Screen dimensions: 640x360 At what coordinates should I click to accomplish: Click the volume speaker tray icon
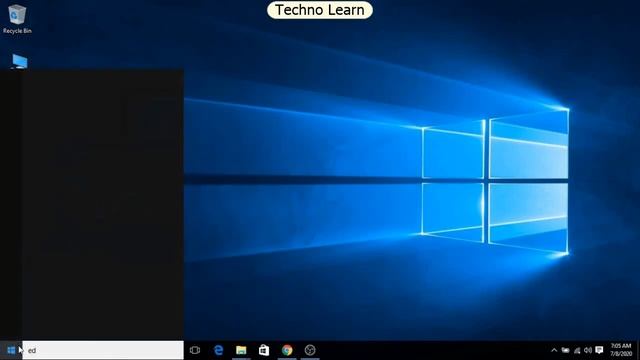(588, 350)
